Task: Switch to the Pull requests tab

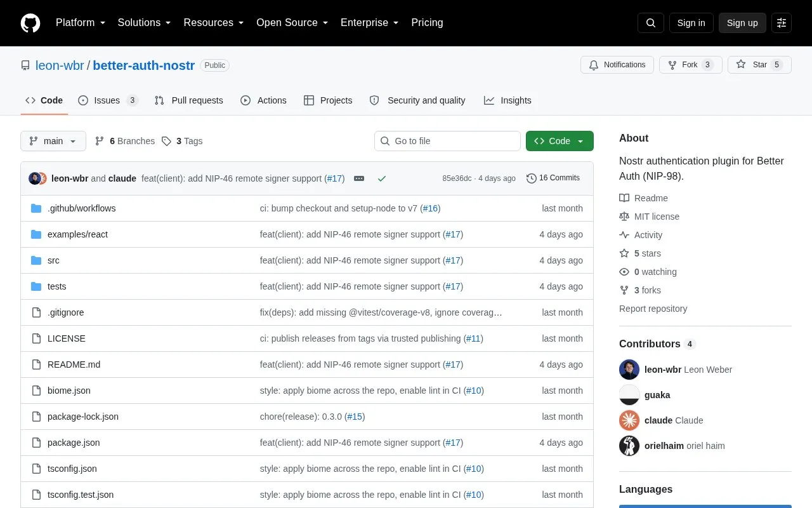Action: pyautogui.click(x=189, y=100)
